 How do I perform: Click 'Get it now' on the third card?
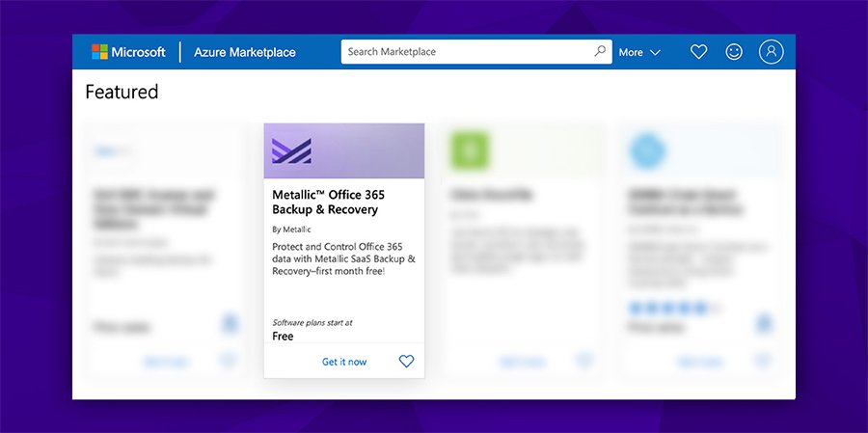coord(522,362)
